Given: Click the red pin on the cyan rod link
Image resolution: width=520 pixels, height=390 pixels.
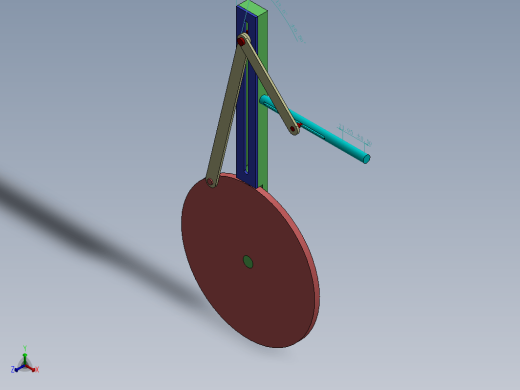Looking at the screenshot, I should click(x=293, y=128).
